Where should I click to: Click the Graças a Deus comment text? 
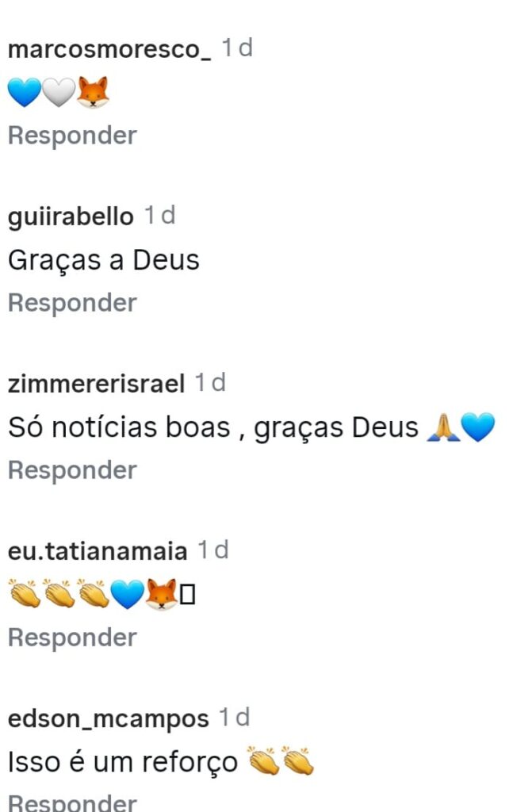click(x=104, y=260)
